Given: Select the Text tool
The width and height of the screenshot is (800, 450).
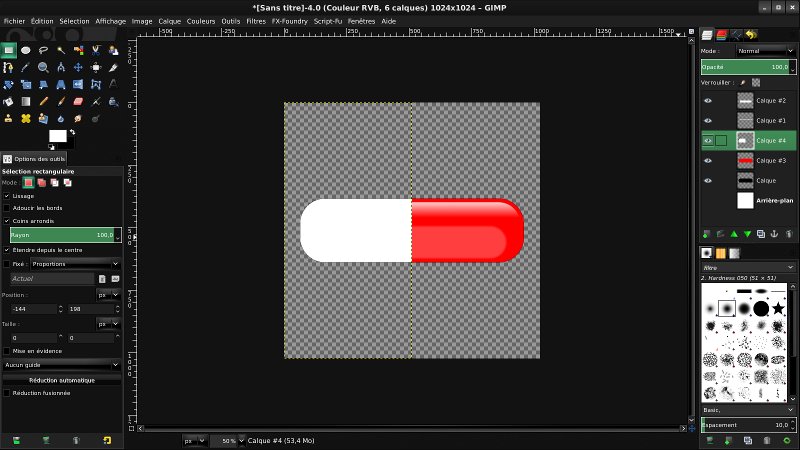Looking at the screenshot, I should (x=113, y=85).
